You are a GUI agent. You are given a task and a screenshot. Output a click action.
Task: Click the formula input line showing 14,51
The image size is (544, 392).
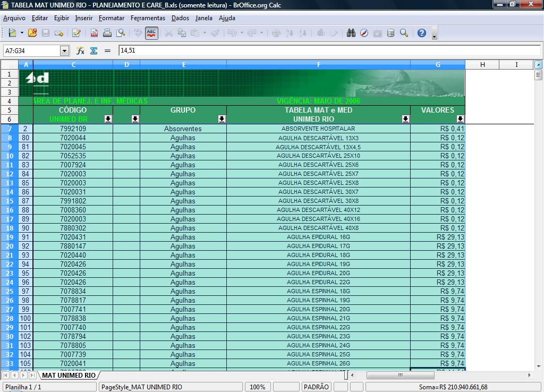point(329,50)
